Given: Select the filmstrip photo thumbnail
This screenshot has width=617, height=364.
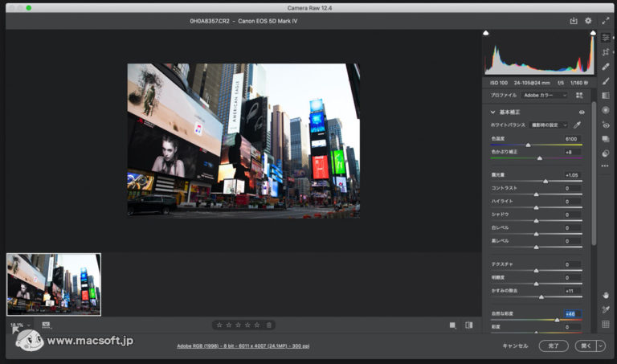Looking at the screenshot, I should 54,284.
